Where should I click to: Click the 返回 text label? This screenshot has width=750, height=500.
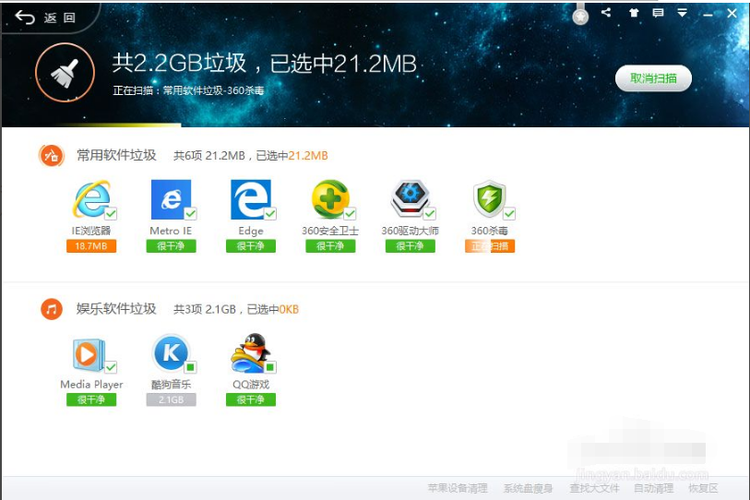tap(60, 18)
